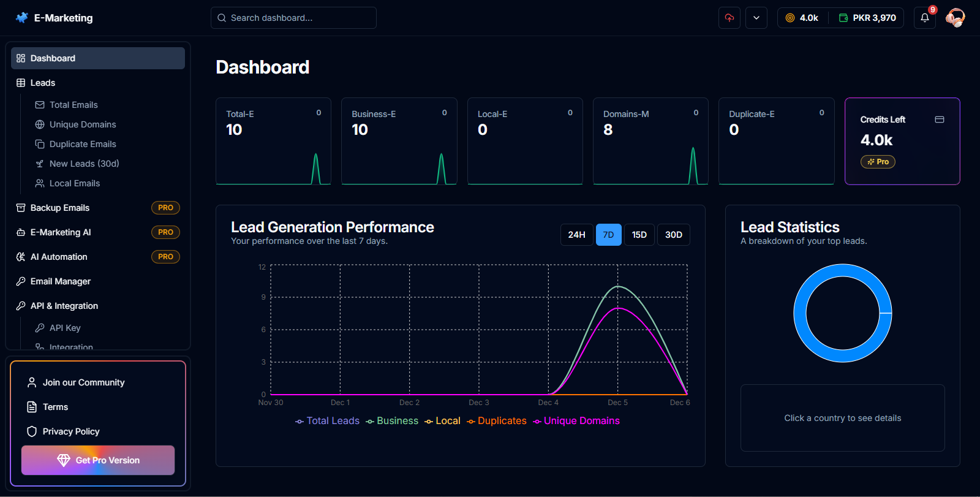Click the Leads table icon
Image resolution: width=980 pixels, height=497 pixels.
(21, 83)
